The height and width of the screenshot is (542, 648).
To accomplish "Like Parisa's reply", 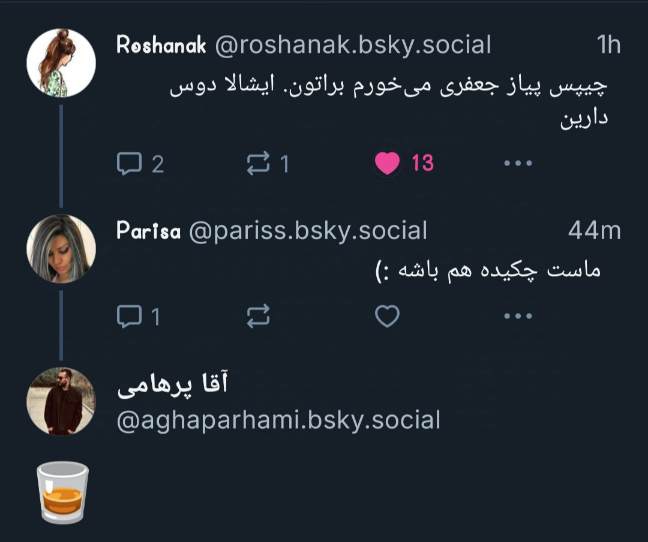I will pos(387,317).
